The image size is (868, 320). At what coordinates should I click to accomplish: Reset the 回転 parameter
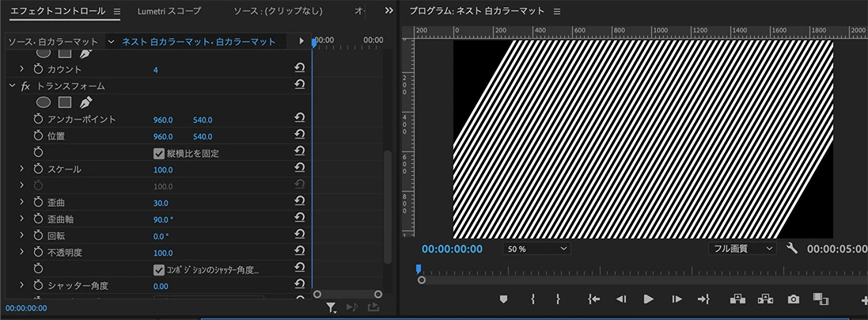(299, 234)
